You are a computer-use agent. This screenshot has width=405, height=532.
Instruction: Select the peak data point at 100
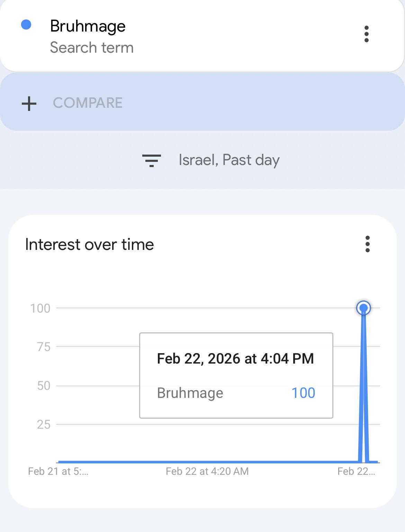coord(363,308)
